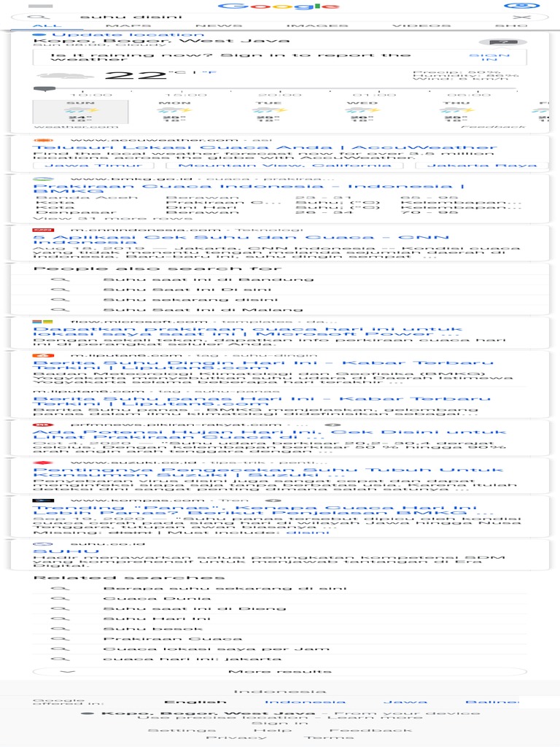The image size is (560, 747).
Task: Open 'Berita Suhu panas Hari Ini' result
Action: point(262,401)
